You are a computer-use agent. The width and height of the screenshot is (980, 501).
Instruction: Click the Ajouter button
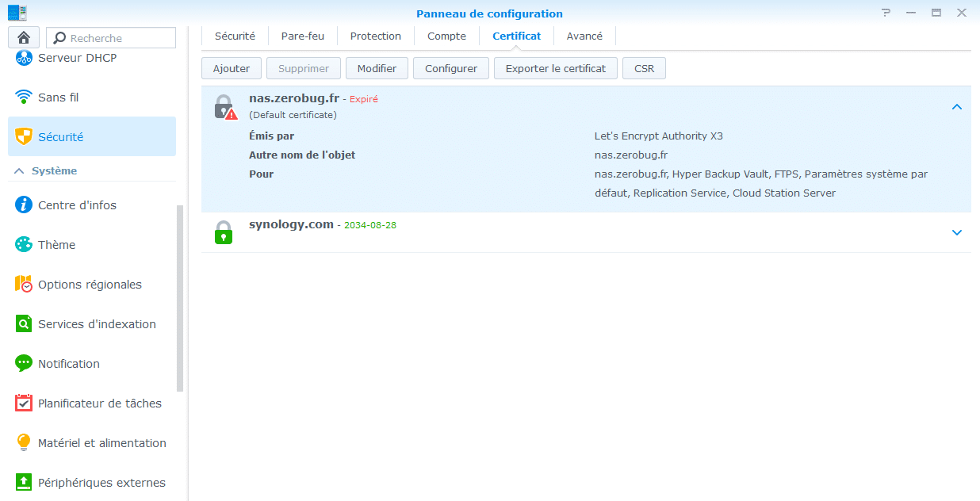point(231,68)
